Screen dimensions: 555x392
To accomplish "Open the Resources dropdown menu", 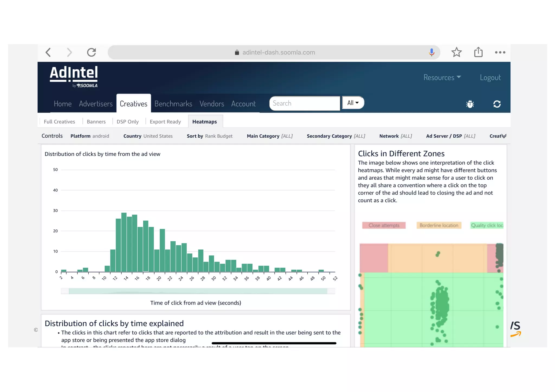I will [442, 77].
